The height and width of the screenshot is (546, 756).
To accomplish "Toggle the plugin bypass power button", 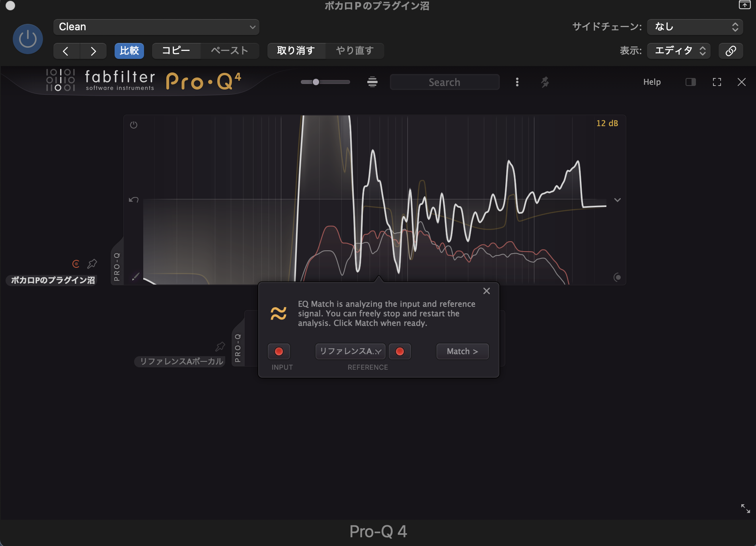I will [28, 39].
